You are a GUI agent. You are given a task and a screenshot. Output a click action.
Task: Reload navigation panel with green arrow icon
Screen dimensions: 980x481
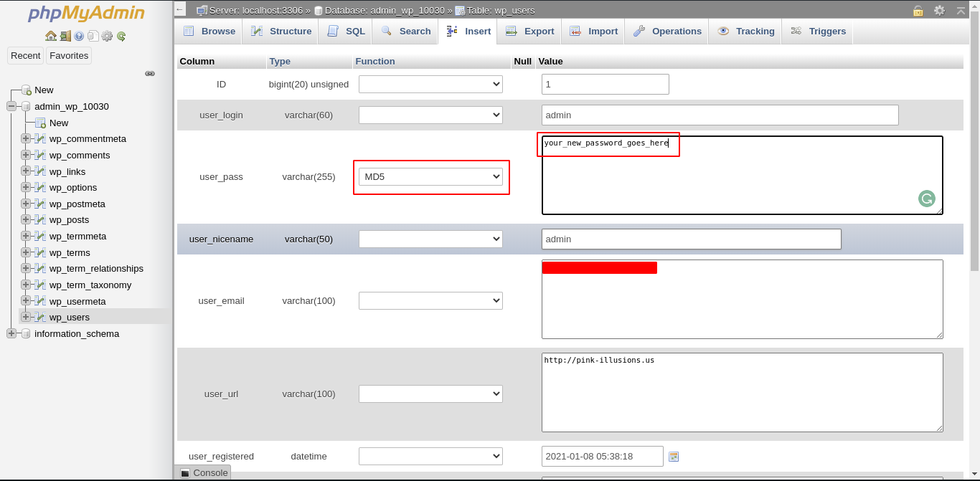pos(121,36)
